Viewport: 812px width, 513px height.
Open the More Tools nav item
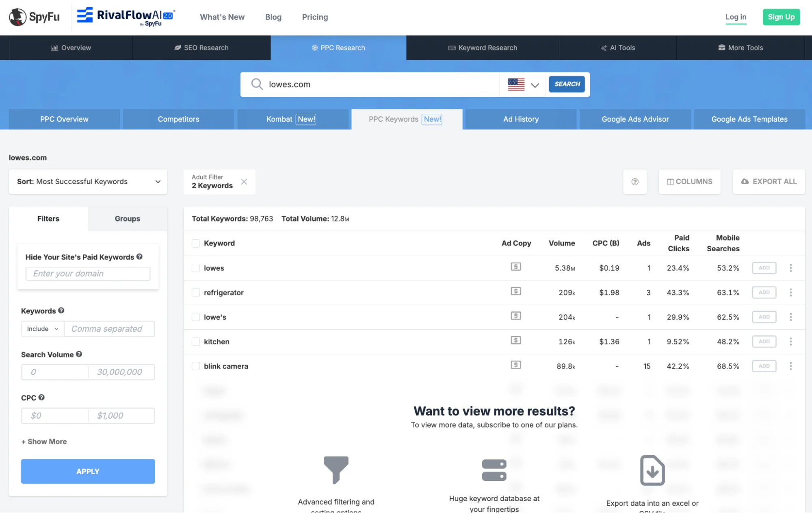(x=741, y=48)
